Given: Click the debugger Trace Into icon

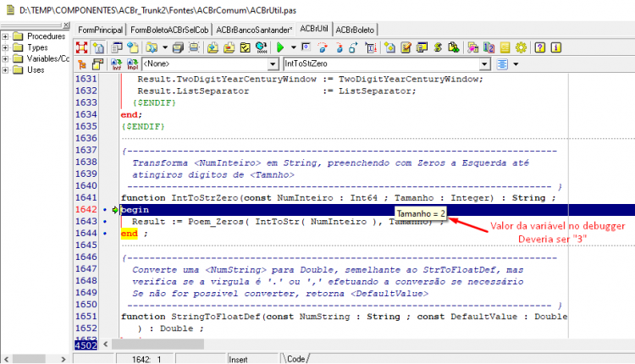Looking at the screenshot, I should coord(339,47).
